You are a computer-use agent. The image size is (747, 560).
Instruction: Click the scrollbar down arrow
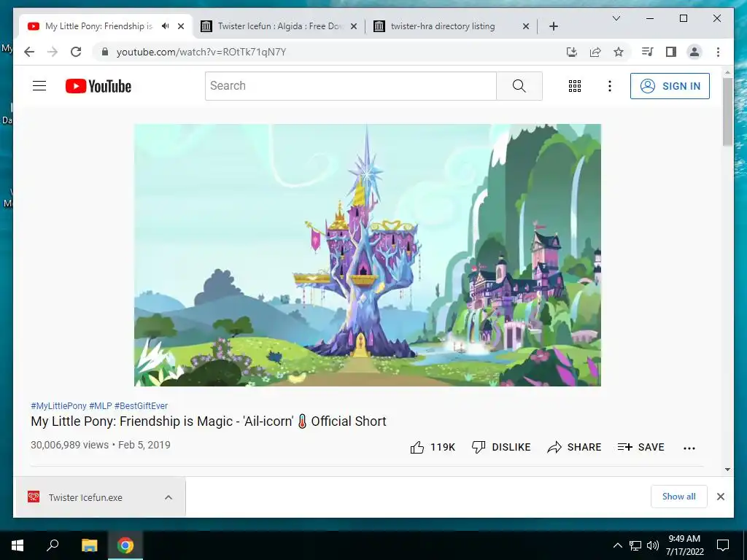point(727,470)
